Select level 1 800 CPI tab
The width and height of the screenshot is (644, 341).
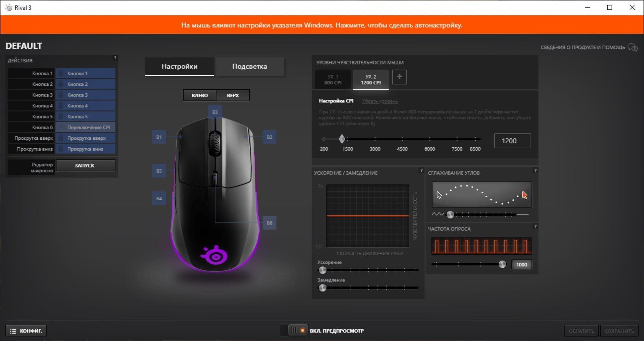[x=333, y=80]
